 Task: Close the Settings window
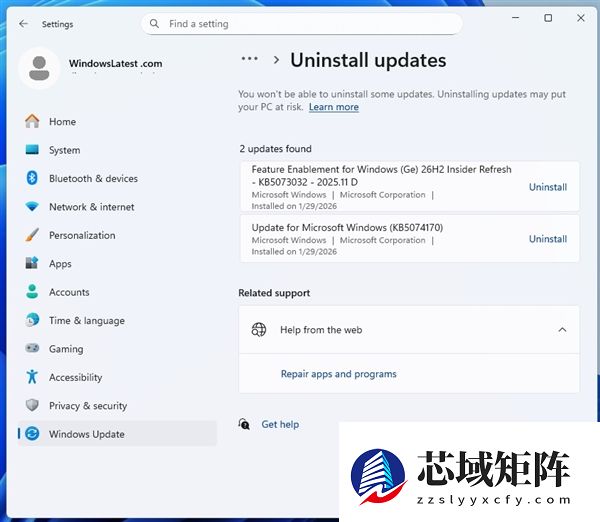tap(580, 18)
